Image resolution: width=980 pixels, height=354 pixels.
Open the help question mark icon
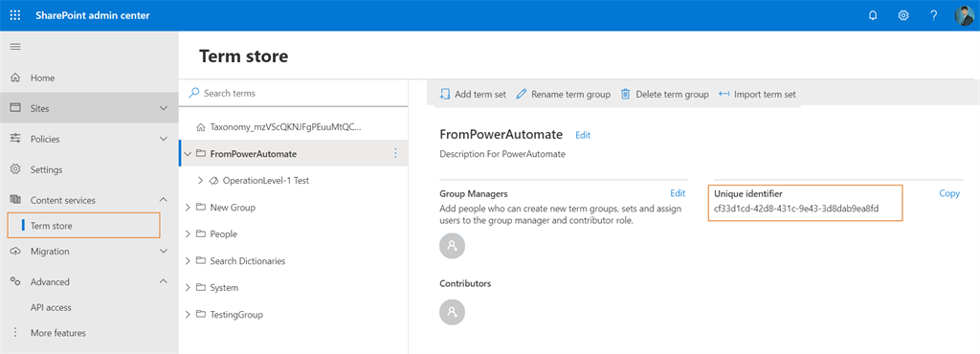point(934,15)
